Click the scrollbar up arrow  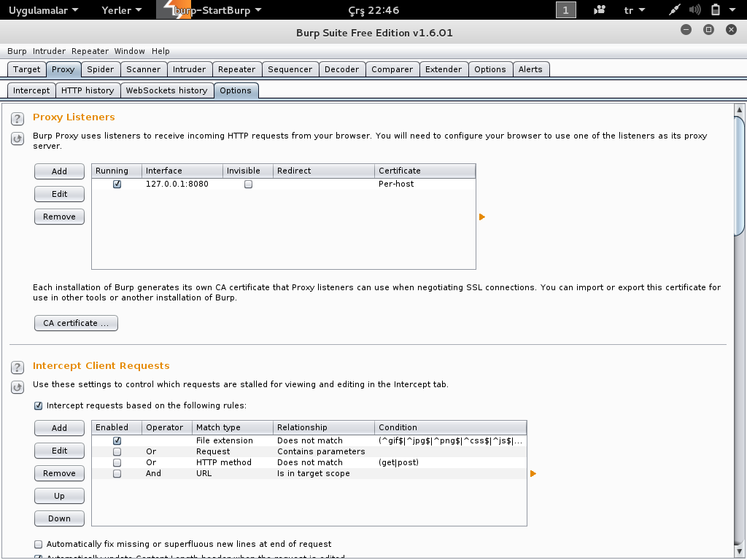pos(740,109)
